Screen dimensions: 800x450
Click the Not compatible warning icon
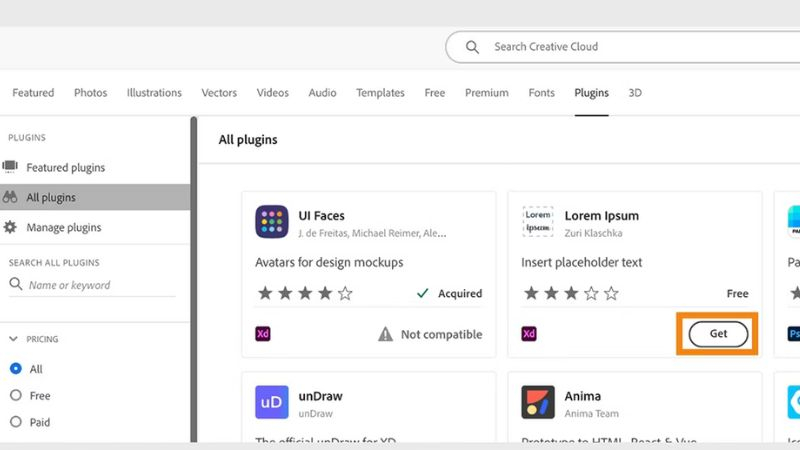385,334
